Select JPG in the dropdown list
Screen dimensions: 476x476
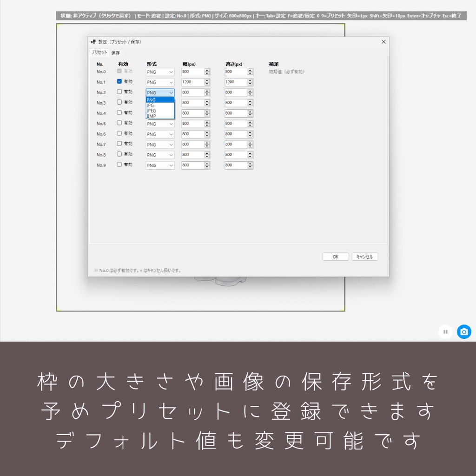click(x=160, y=106)
